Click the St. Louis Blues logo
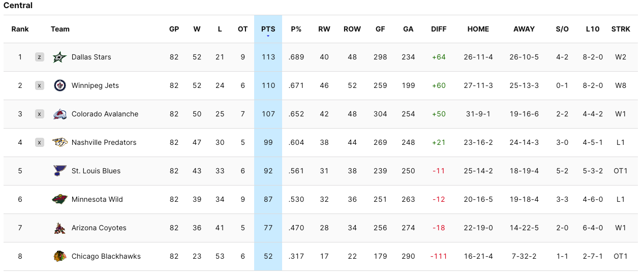 pyautogui.click(x=60, y=171)
